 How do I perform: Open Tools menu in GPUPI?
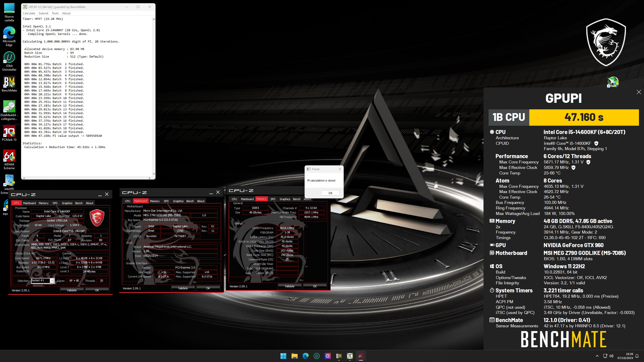(55, 13)
